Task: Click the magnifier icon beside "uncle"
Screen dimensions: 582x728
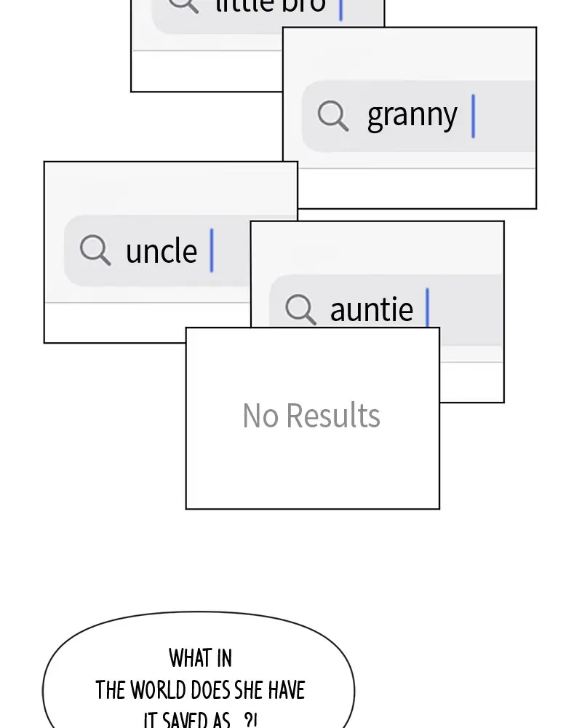Action: pyautogui.click(x=95, y=251)
